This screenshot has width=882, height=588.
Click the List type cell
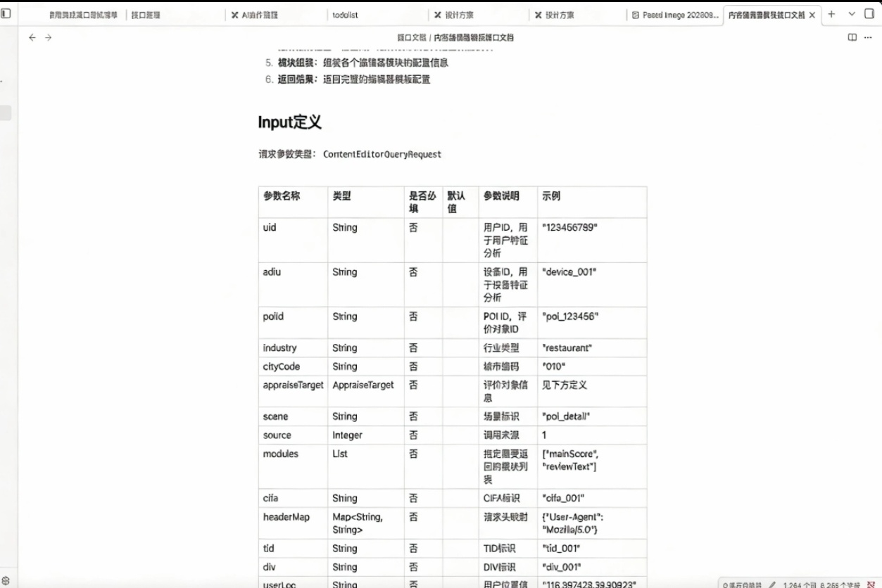click(365, 466)
